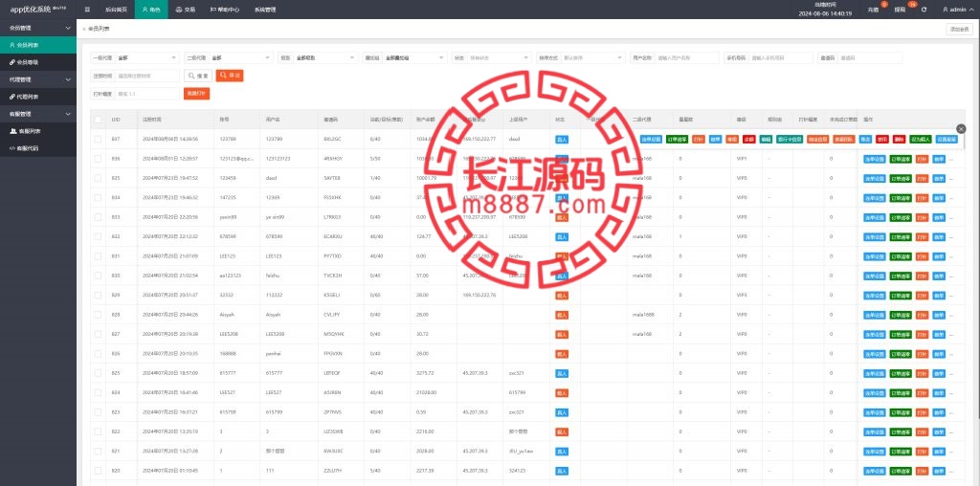
Task: Tick the select-all checkbox in table header
Action: [x=98, y=120]
